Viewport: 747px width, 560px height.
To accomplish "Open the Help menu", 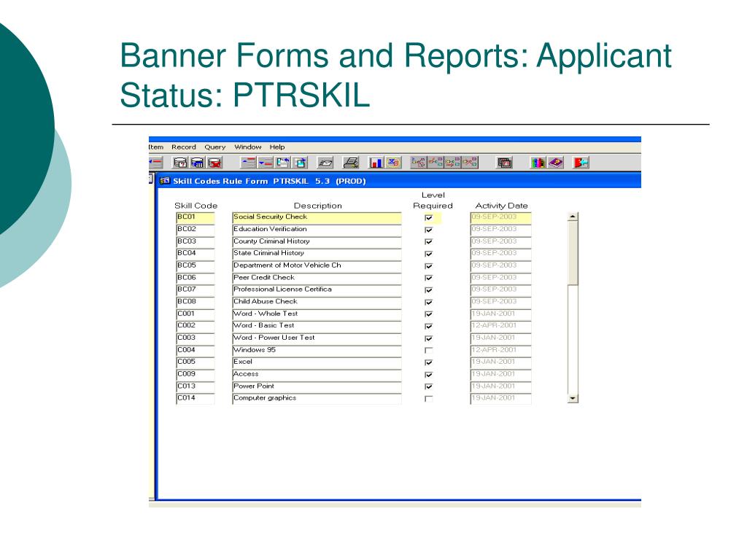I will click(276, 147).
